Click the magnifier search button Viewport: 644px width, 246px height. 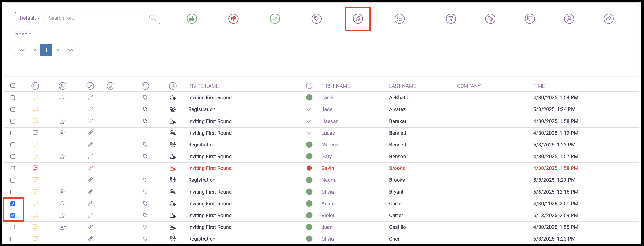[x=152, y=18]
